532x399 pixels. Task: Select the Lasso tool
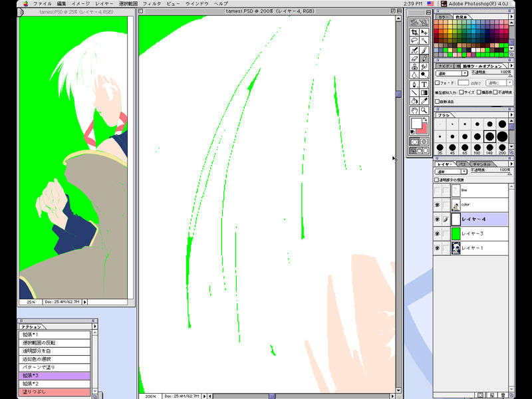pos(414,41)
